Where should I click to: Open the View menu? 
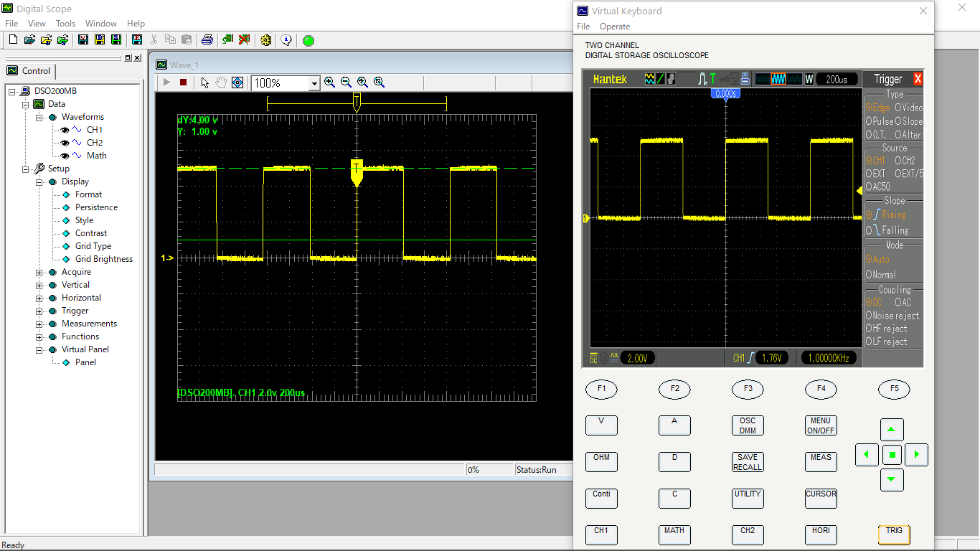click(37, 24)
